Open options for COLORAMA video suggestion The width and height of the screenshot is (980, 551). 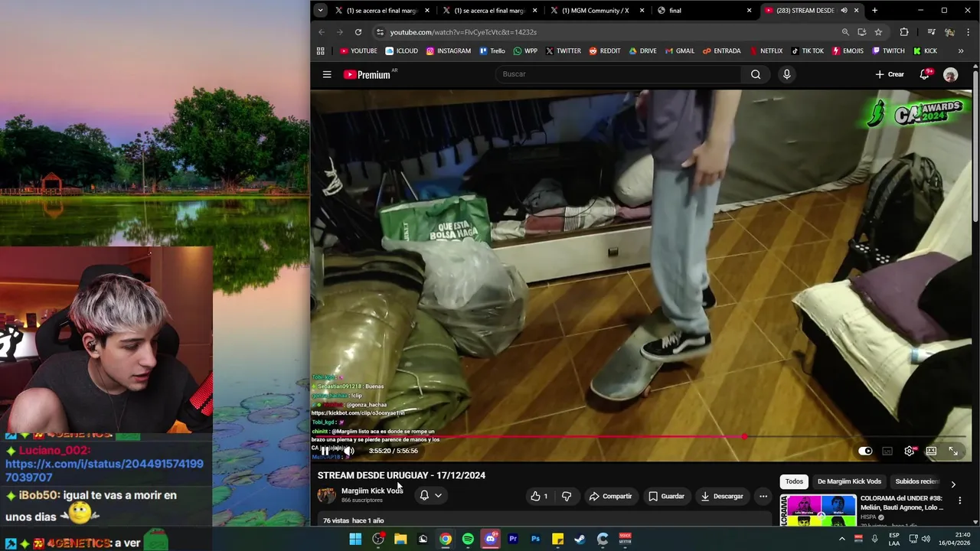pyautogui.click(x=959, y=500)
